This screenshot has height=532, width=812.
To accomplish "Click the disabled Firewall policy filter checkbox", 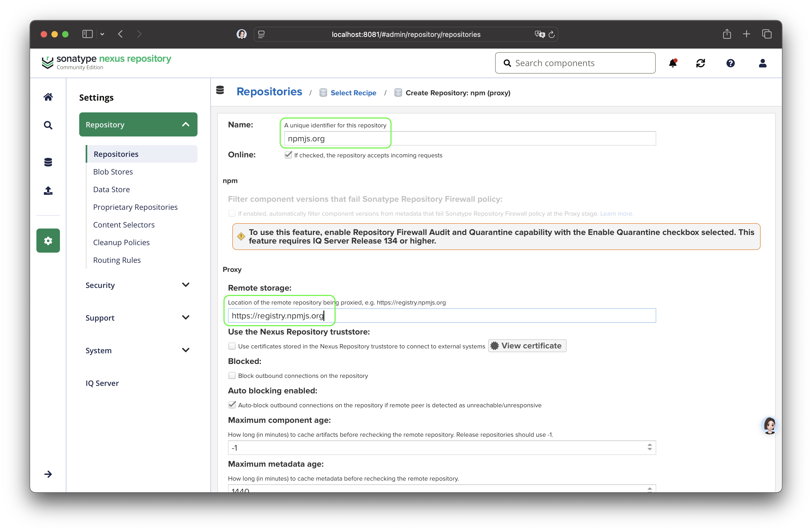I will point(232,213).
